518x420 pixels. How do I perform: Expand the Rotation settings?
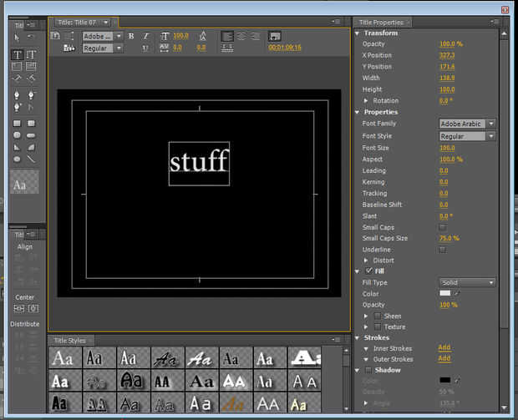click(x=366, y=101)
